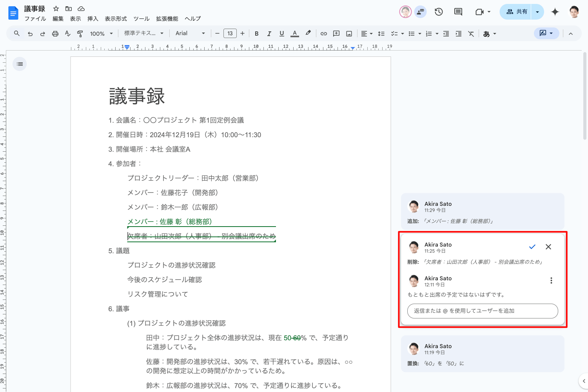
Task: Open the Arial font dropdown
Action: (191, 34)
